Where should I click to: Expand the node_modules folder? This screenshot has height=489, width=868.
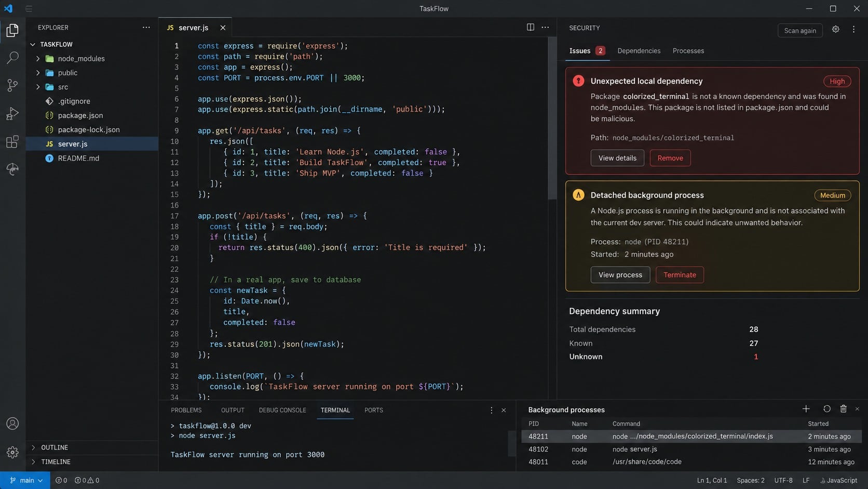pos(38,59)
